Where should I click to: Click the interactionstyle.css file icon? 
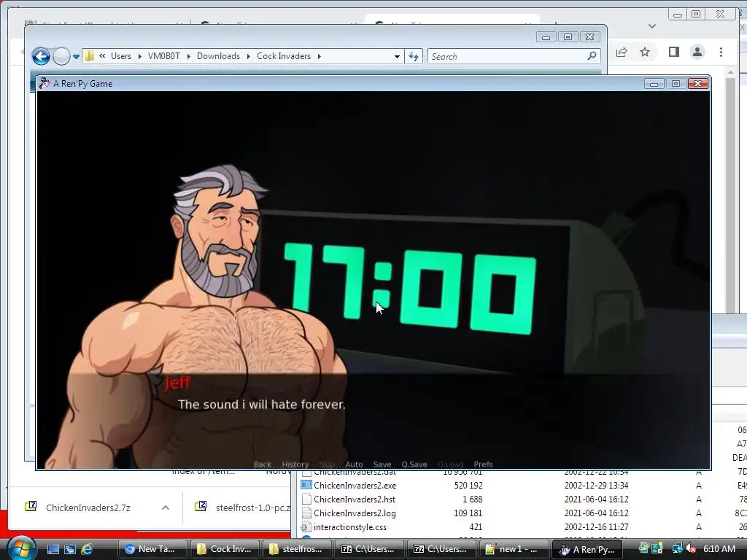pyautogui.click(x=306, y=527)
